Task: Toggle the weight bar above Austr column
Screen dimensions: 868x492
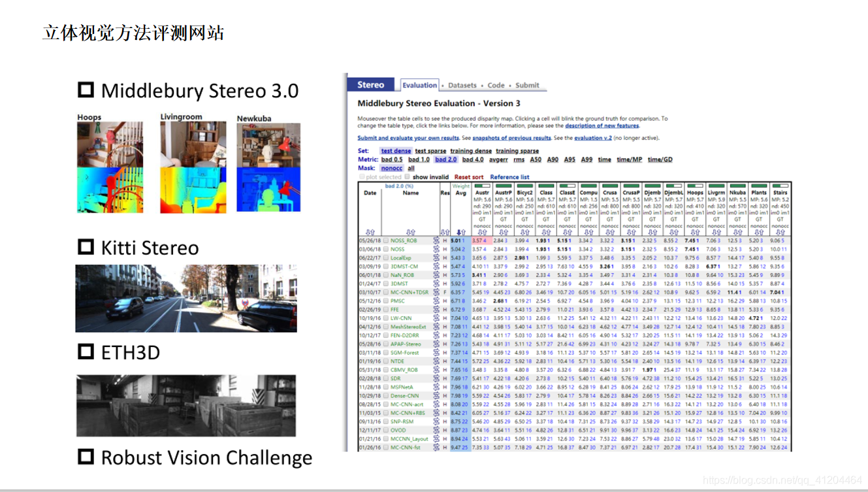Action: pyautogui.click(x=482, y=186)
